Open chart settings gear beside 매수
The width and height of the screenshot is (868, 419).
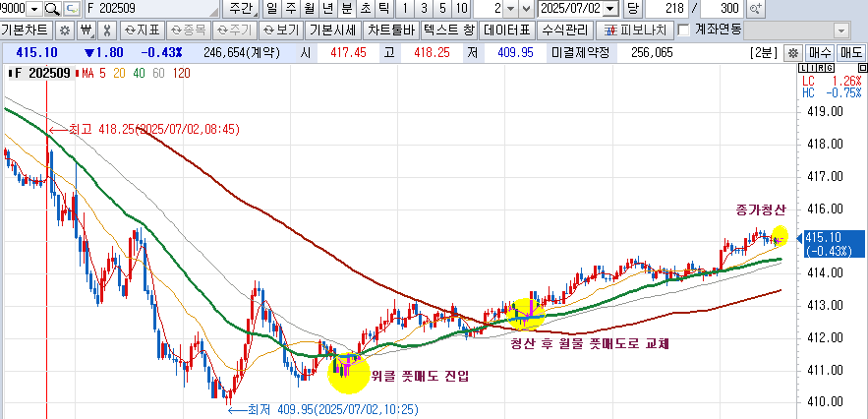[x=794, y=54]
